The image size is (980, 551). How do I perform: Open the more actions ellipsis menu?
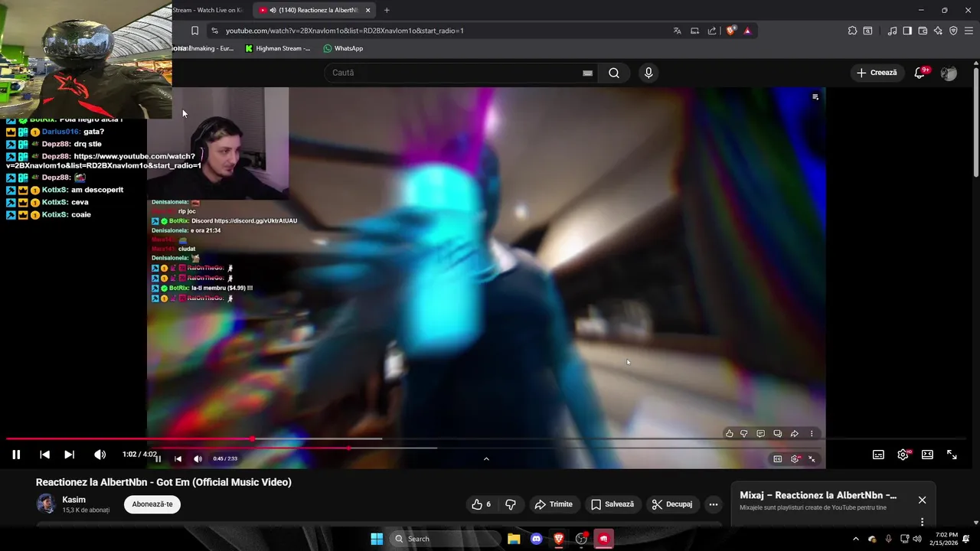[x=714, y=504]
